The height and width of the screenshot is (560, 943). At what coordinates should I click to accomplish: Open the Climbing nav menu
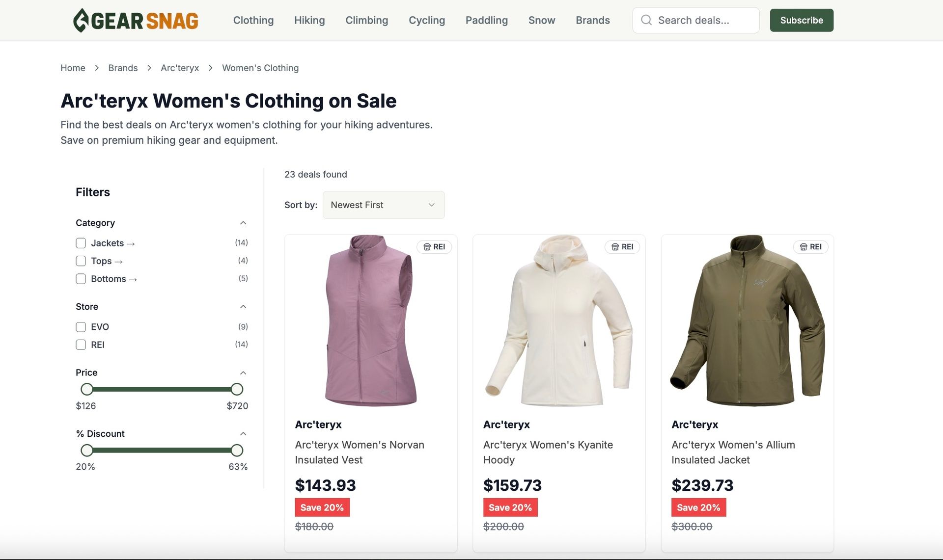pos(366,20)
